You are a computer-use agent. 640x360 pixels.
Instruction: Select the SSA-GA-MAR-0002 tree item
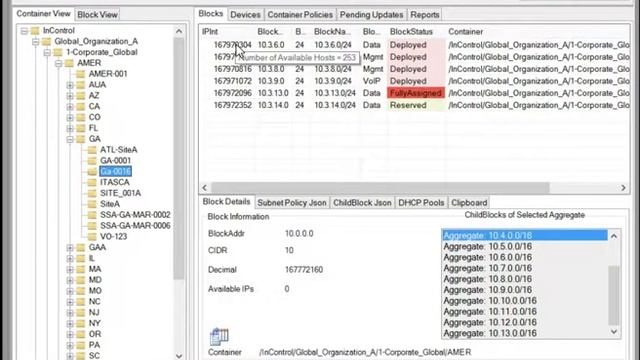click(135, 215)
